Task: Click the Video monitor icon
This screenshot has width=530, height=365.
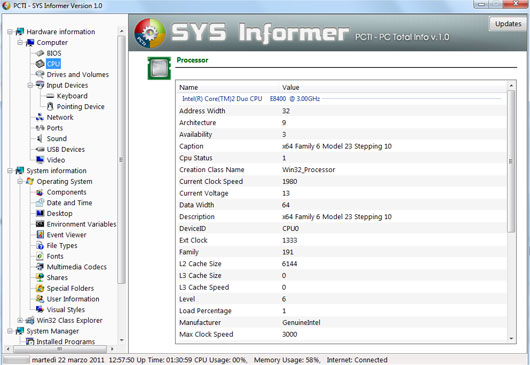Action: pos(40,160)
